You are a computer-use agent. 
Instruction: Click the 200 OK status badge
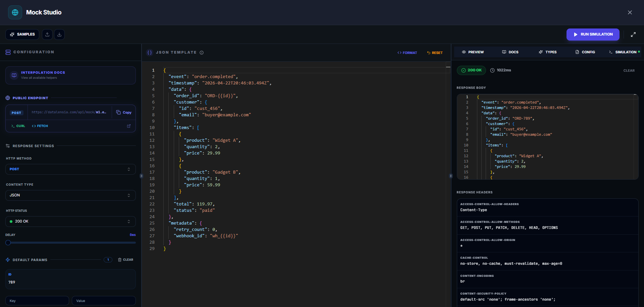pos(471,70)
